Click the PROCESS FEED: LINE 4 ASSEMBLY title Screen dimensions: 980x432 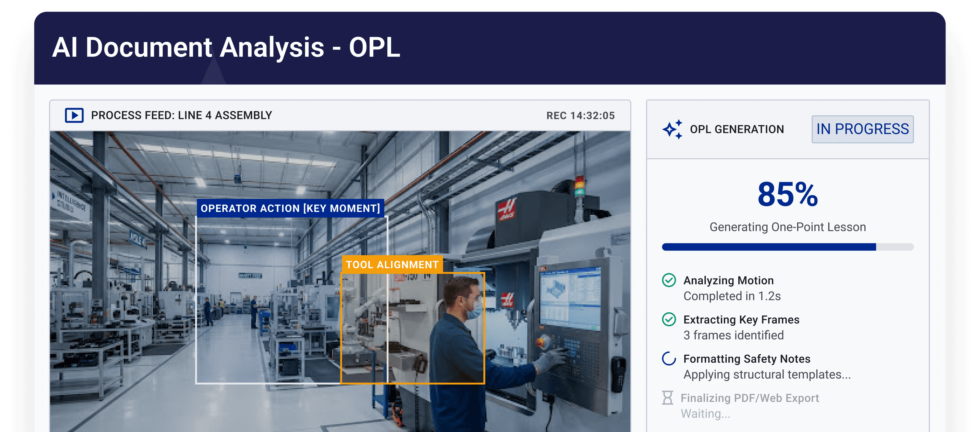tap(181, 115)
